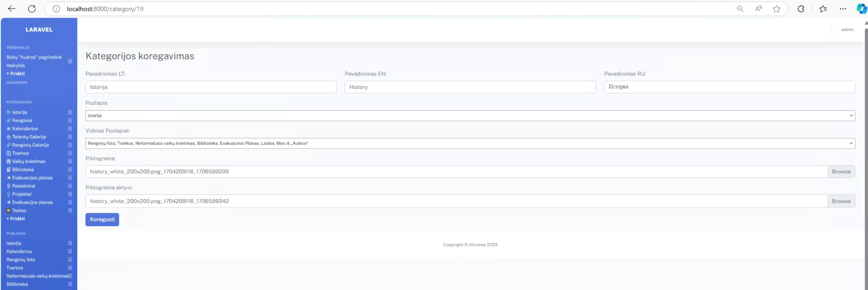This screenshot has height=290, width=868.
Task: Remove Talentų Galerija with its trash icon
Action: [x=70, y=137]
